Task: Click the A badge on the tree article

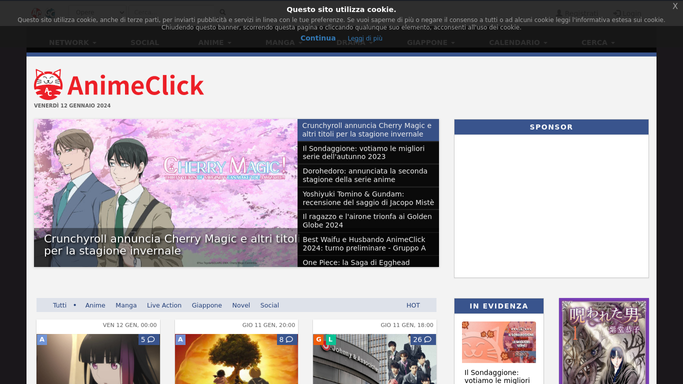Action: (180, 339)
